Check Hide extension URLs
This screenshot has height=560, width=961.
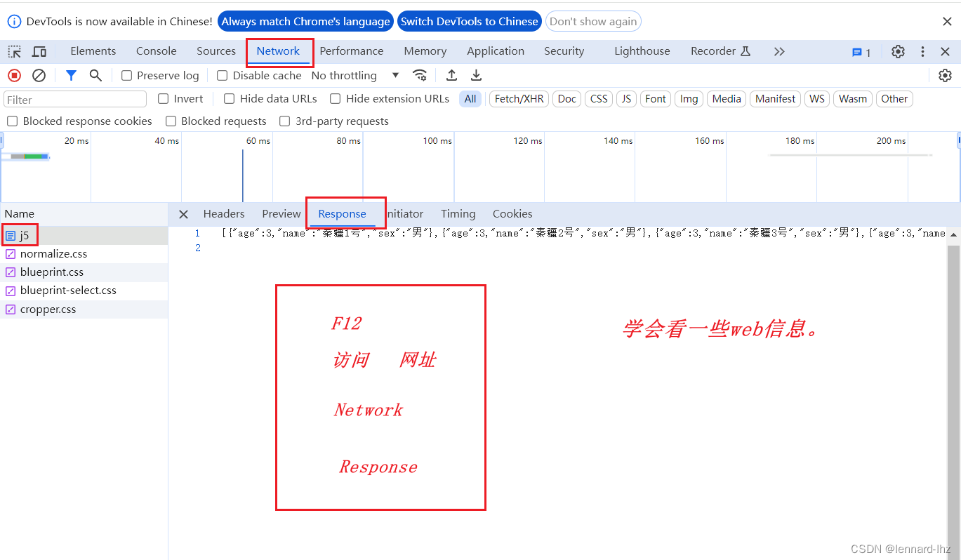[335, 99]
